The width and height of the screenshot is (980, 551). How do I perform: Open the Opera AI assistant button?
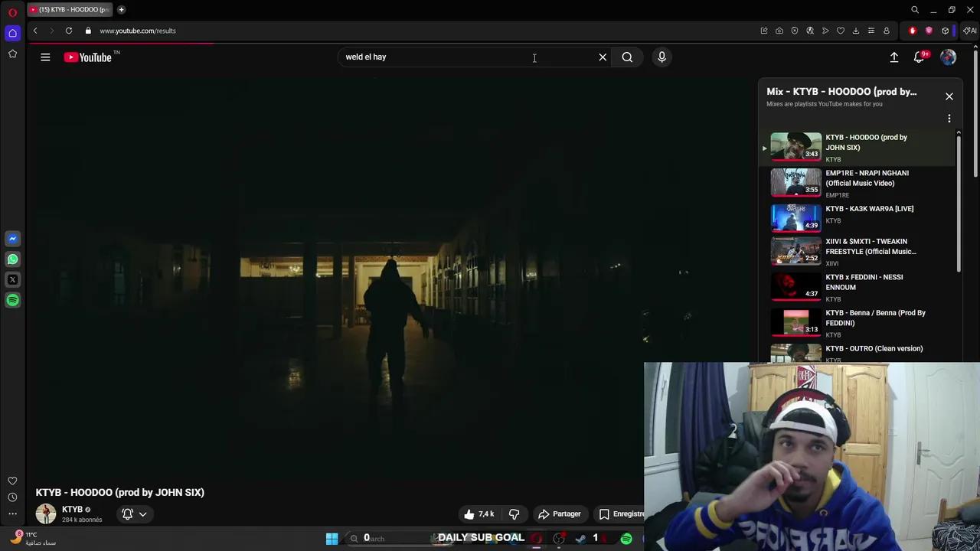970,31
